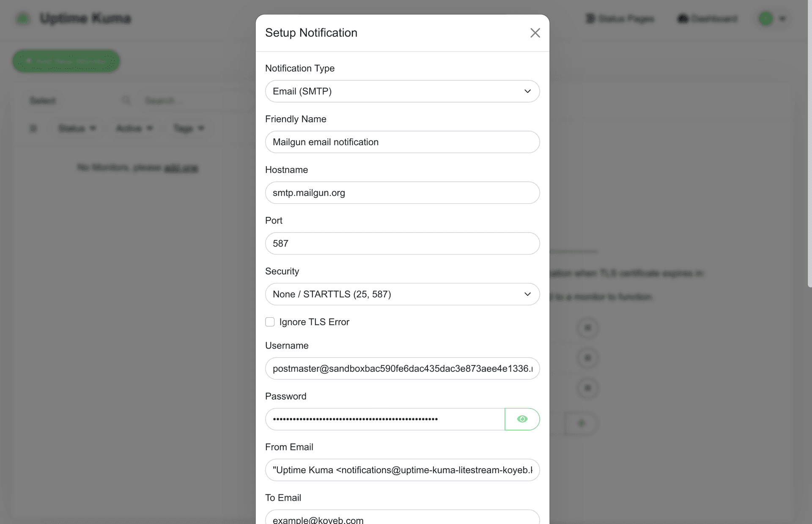Screen dimensions: 812x524
Task: Focus the Port field showing 587
Action: (x=402, y=244)
